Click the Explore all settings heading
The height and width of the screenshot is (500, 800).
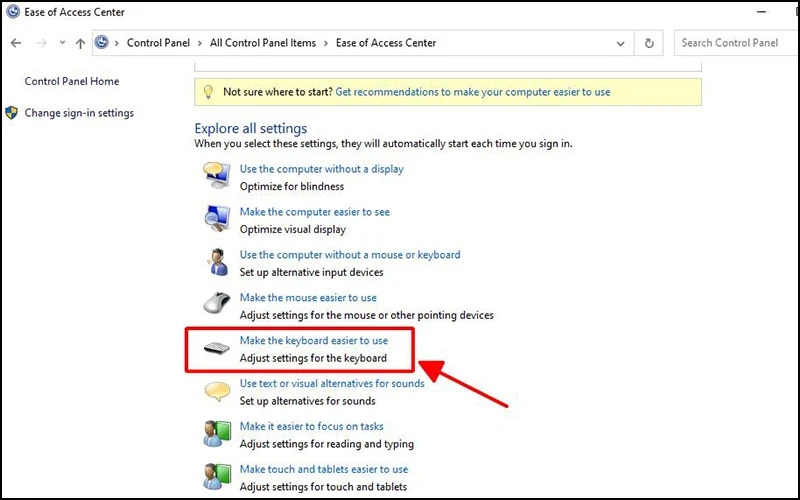click(251, 128)
